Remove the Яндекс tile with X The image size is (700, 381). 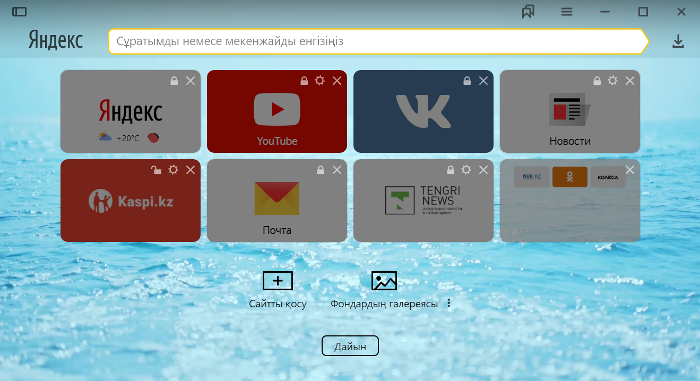coord(190,81)
